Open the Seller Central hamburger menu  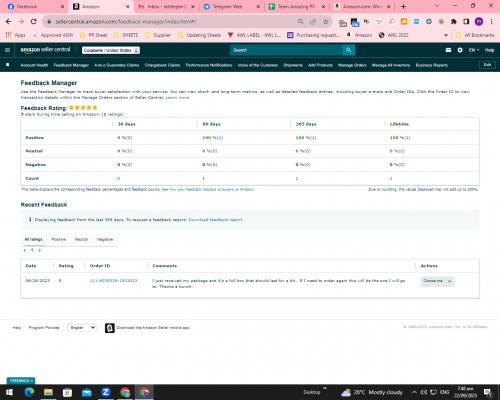(x=7, y=50)
